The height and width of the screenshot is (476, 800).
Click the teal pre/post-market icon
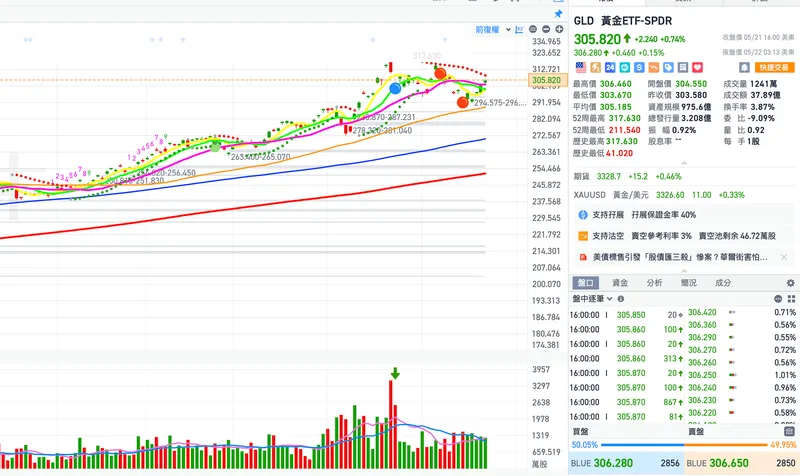[x=624, y=67]
